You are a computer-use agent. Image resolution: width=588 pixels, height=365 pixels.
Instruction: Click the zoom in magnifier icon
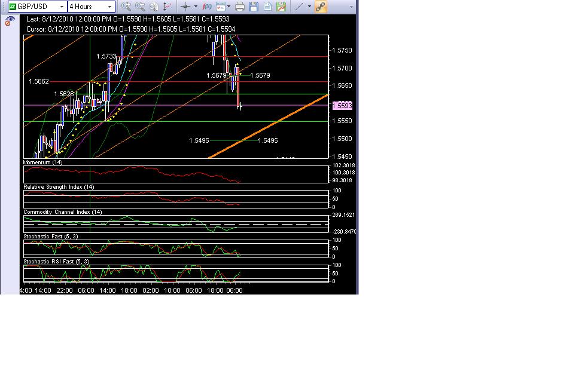point(126,7)
